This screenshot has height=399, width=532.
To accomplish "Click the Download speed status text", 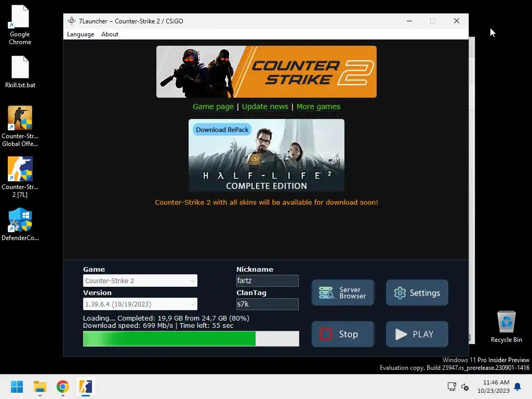I will pyautogui.click(x=158, y=326).
